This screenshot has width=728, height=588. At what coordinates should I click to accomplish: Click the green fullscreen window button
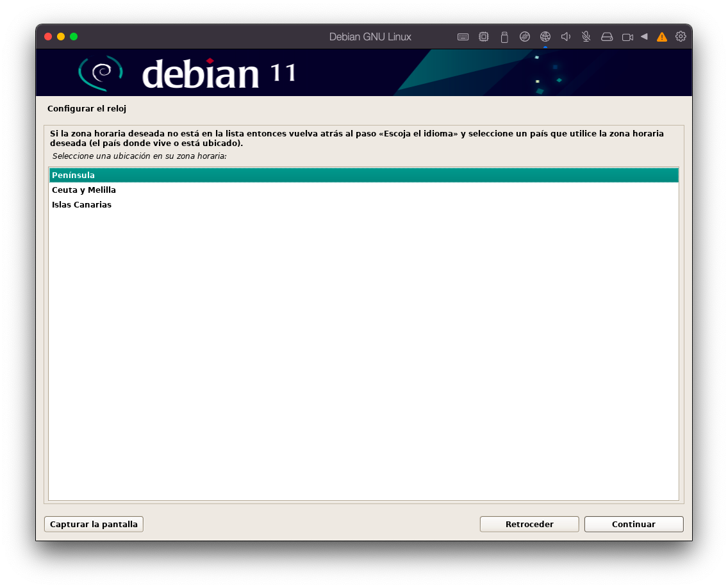click(x=74, y=37)
